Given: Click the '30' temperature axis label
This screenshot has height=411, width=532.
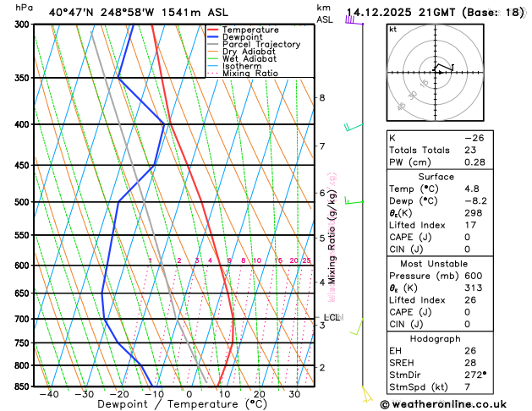Looking at the screenshot, I should [x=294, y=394].
